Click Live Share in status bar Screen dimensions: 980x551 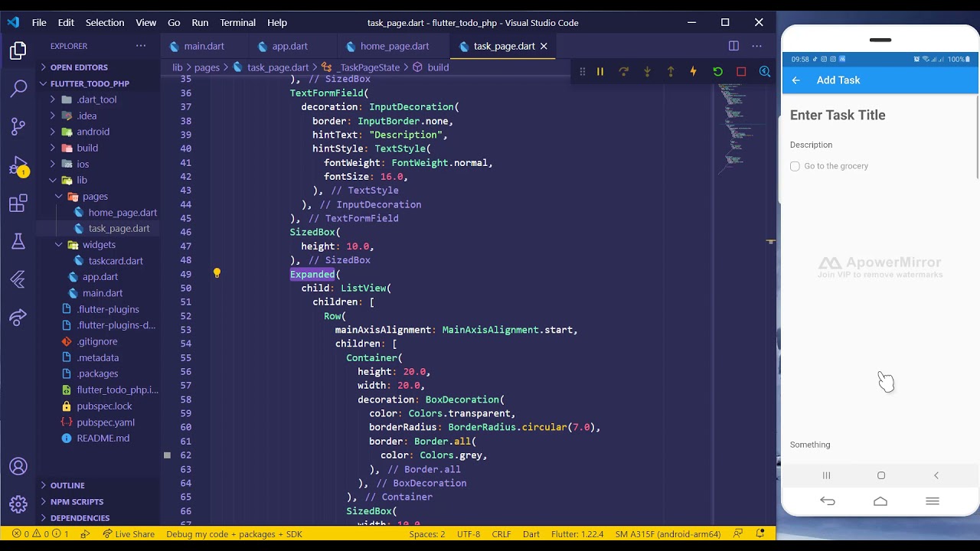(128, 533)
